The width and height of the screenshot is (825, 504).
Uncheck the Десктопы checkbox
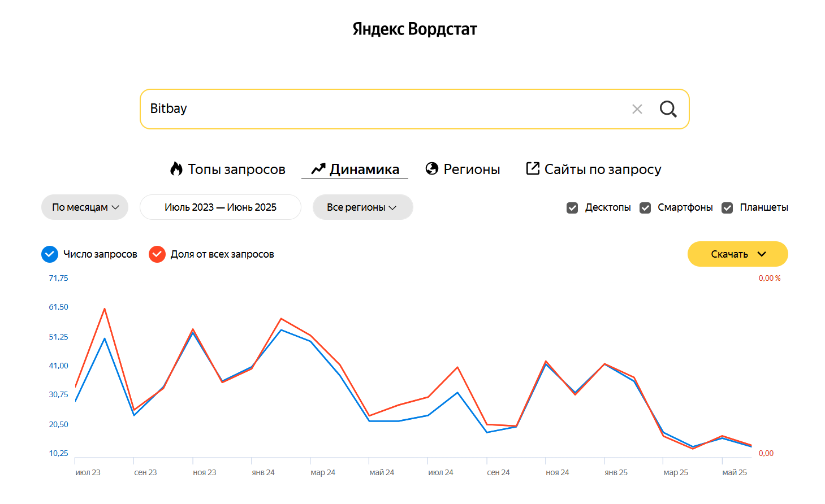click(x=572, y=208)
